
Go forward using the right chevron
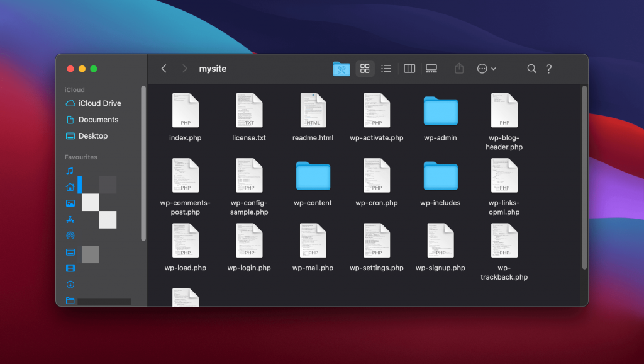184,69
